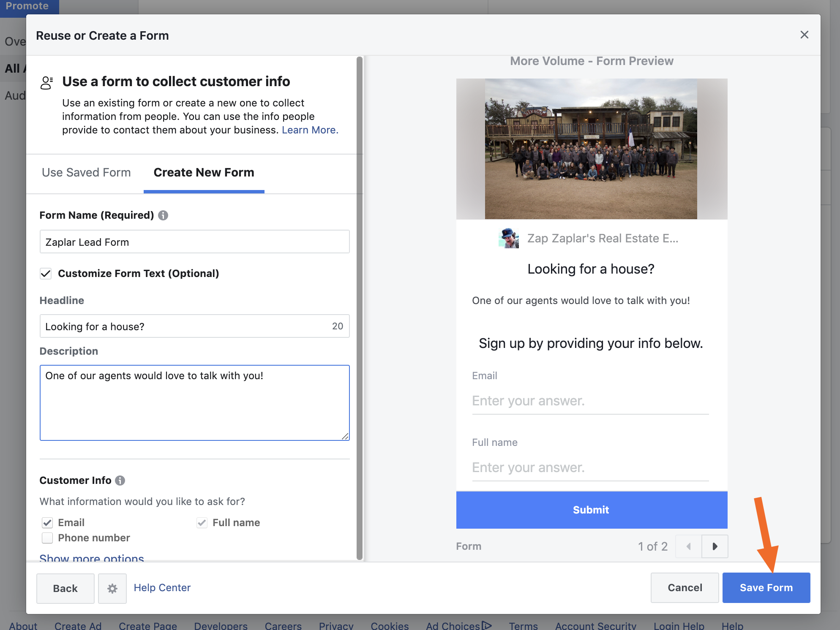Enable the Phone number checkbox
The image size is (840, 630).
[47, 538]
